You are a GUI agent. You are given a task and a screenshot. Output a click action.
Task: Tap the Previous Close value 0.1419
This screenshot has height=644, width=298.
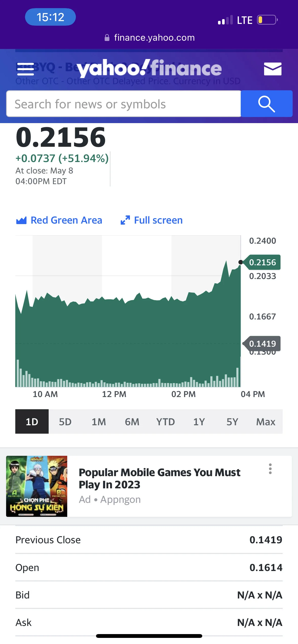[266, 540]
